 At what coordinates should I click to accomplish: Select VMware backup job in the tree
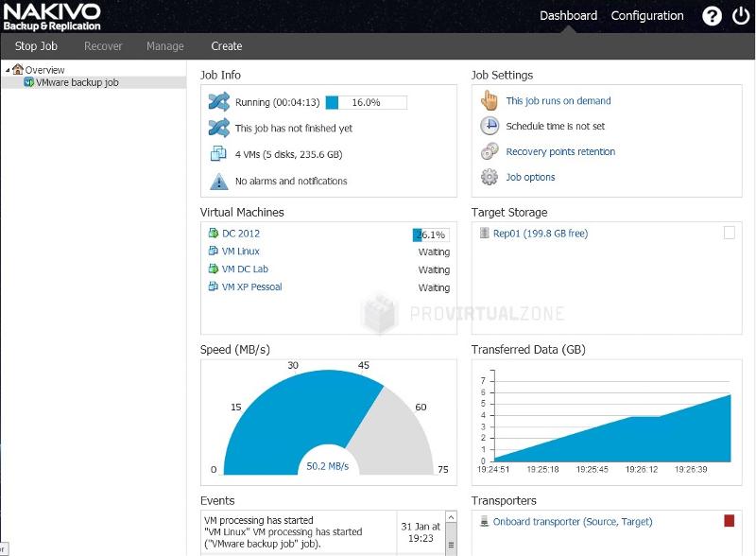[x=77, y=82]
